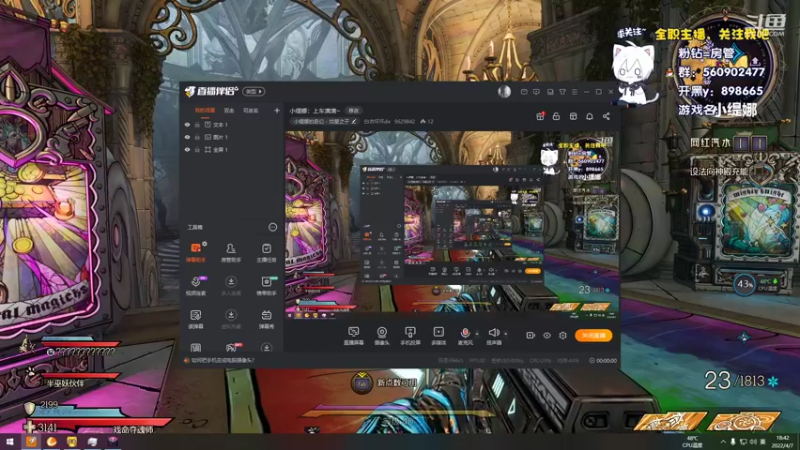Open the gift box icon with red badge
800x450 pixels.
click(540, 116)
